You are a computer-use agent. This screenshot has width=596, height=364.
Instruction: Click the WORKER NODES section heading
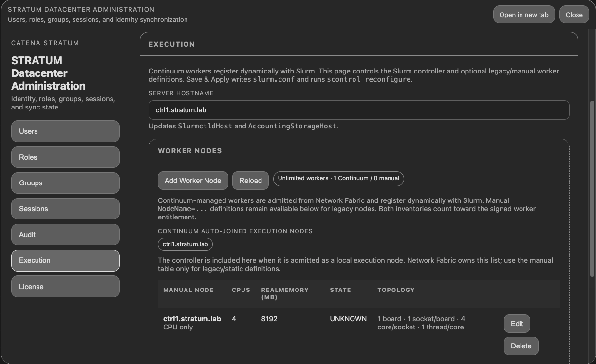point(190,151)
